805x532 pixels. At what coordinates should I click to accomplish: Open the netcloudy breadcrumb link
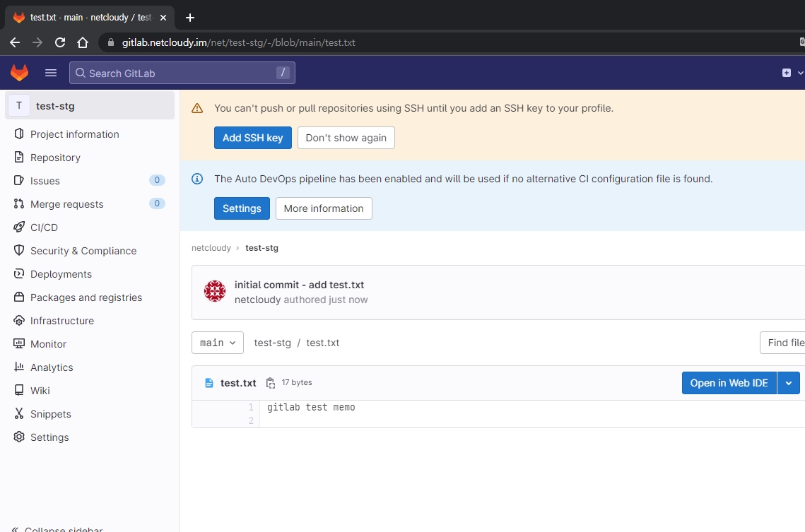point(211,248)
